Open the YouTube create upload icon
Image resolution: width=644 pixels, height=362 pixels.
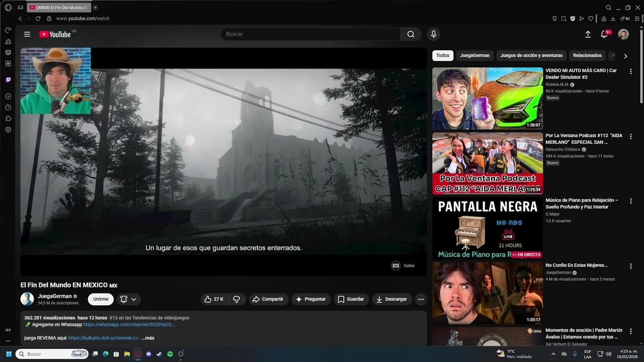(588, 34)
